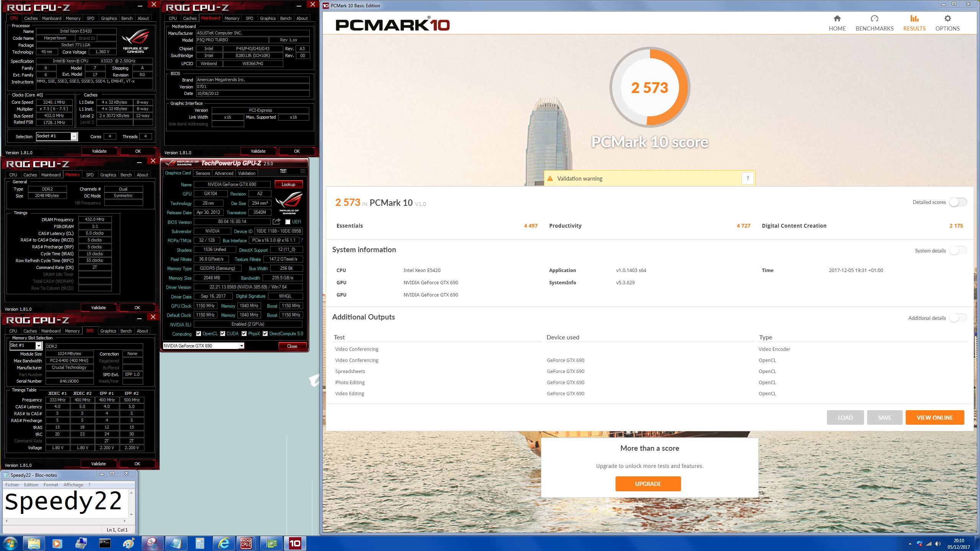Open Validation tab in GPU-Z
980x551 pixels.
(x=247, y=173)
